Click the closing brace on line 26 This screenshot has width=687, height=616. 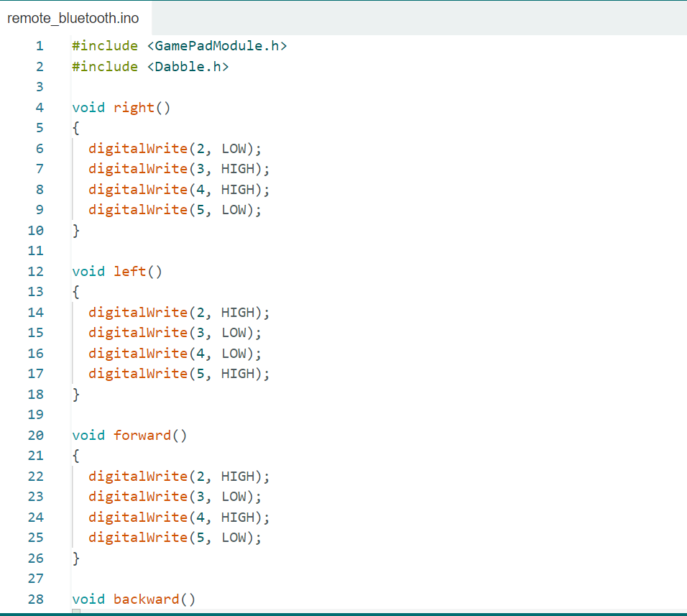75,558
